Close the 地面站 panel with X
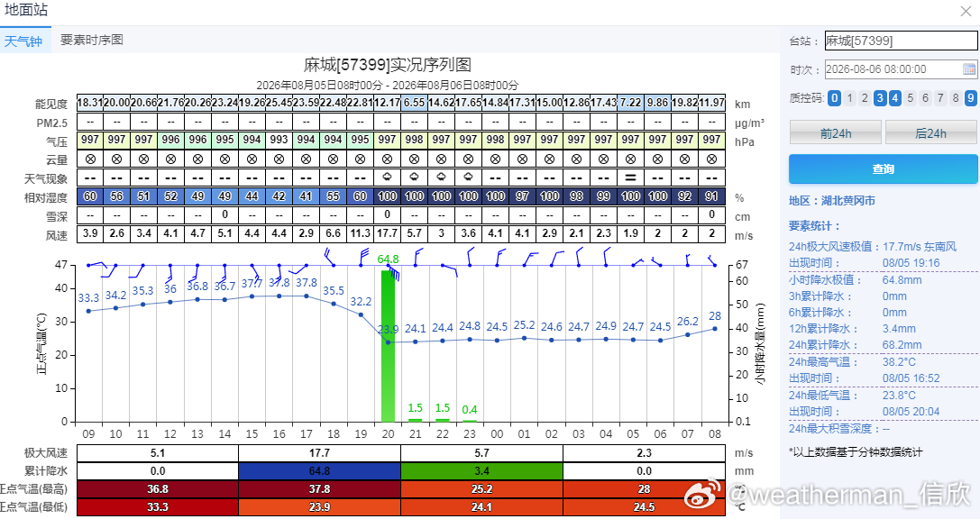Viewport: 980px width, 519px height. pyautogui.click(x=966, y=11)
